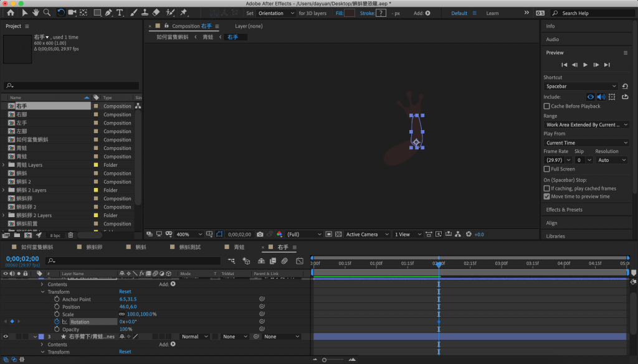Click the Toggle Mask and Shape Path Visibility icon
Screen dimensions: 638x364
[219, 235]
